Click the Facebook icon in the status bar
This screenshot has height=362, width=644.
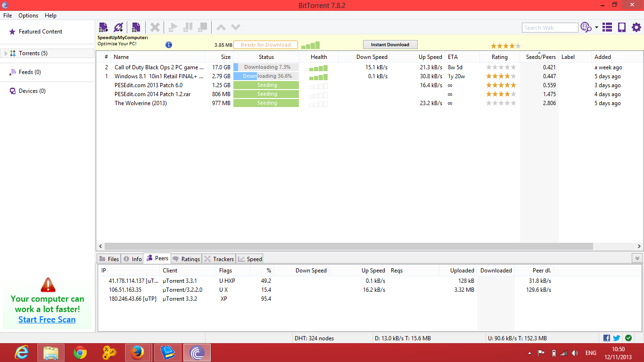pyautogui.click(x=607, y=338)
